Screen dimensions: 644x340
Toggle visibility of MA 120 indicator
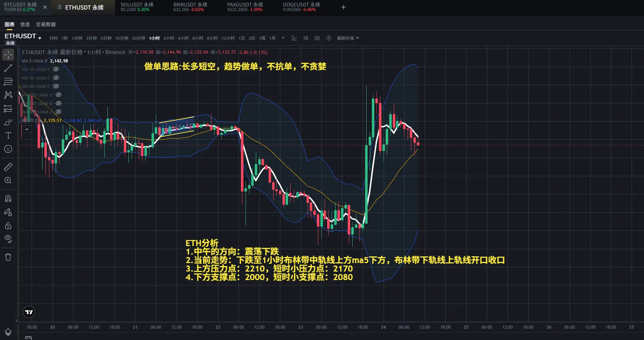click(x=59, y=95)
